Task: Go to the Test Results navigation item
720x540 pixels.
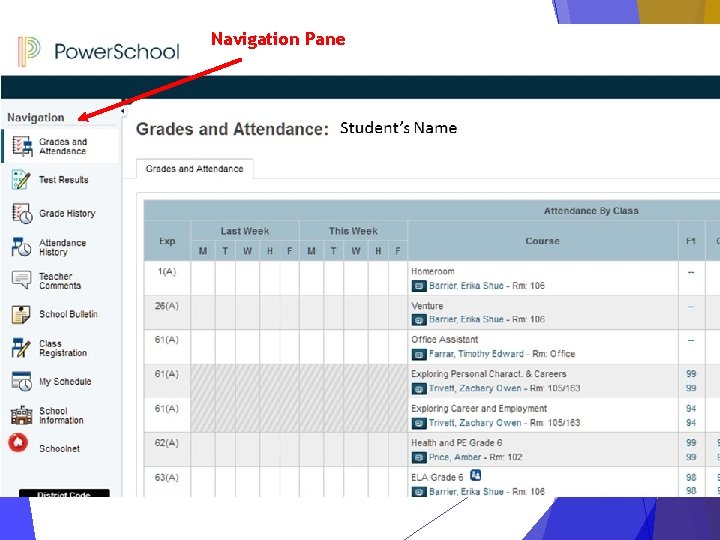Action: click(x=64, y=180)
